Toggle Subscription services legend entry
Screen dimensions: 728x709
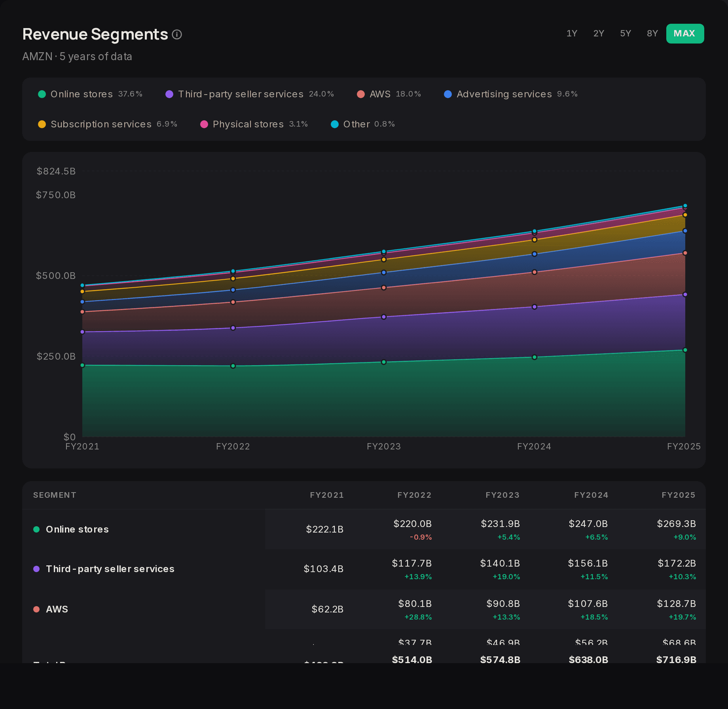108,124
